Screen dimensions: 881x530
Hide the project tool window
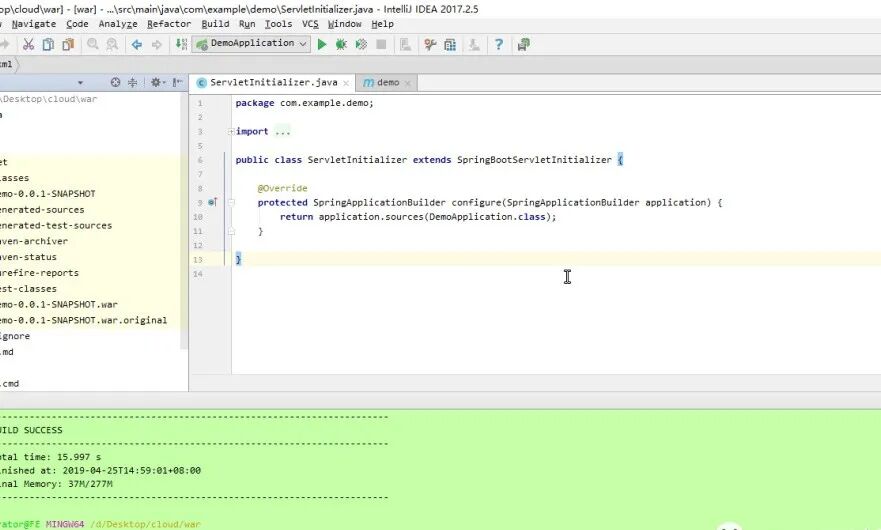pyautogui.click(x=177, y=83)
